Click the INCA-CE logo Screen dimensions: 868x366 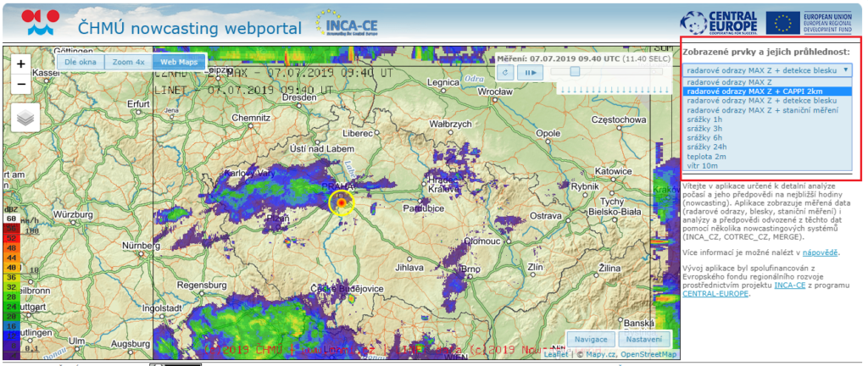(x=345, y=23)
